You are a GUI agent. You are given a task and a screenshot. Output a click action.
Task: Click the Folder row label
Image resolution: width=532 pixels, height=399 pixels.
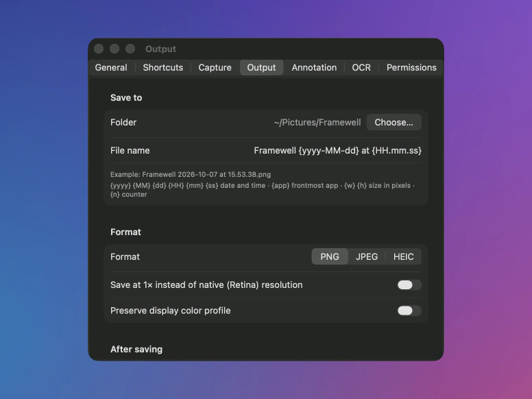pyautogui.click(x=123, y=122)
